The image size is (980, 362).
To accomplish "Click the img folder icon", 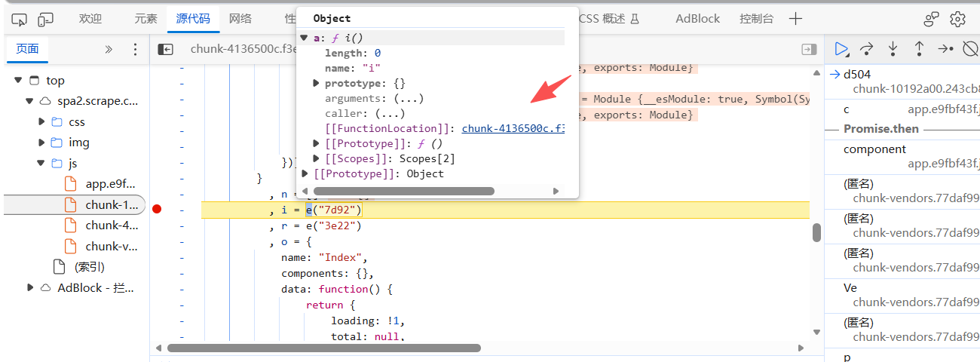I will point(57,143).
